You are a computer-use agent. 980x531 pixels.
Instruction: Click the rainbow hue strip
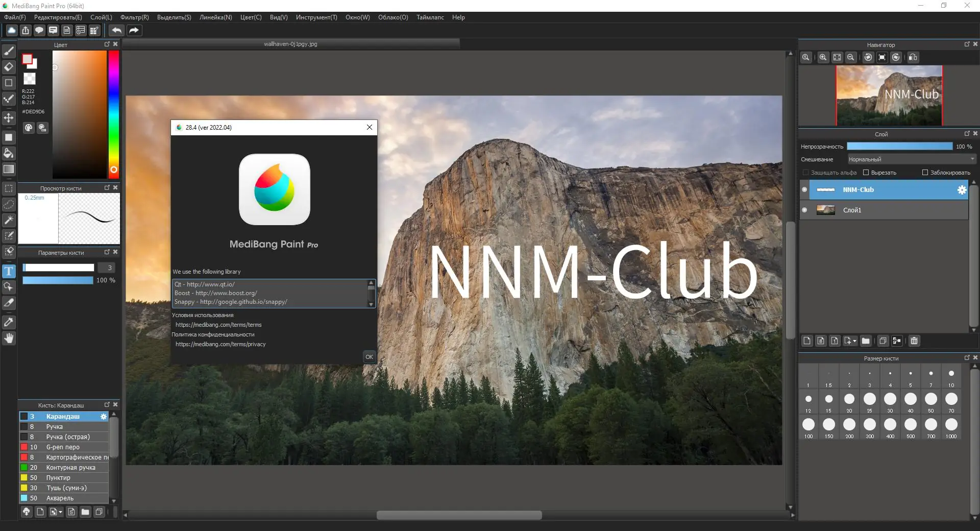point(113,114)
